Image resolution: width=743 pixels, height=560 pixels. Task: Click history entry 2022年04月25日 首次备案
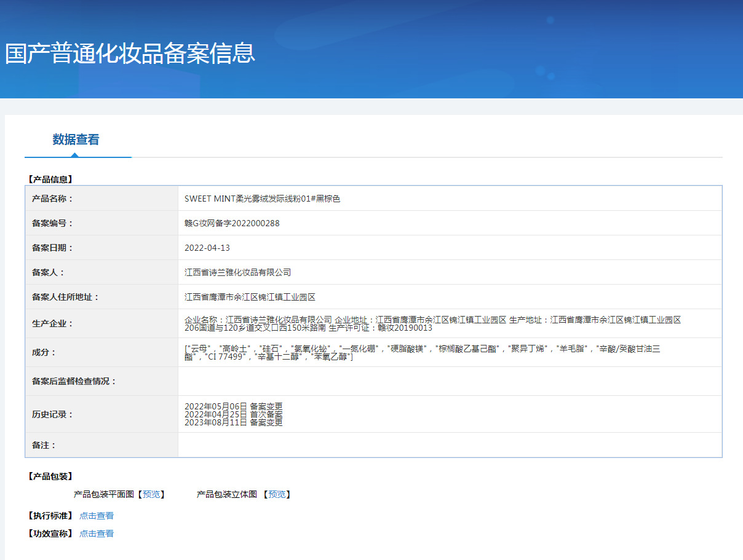[x=234, y=414]
